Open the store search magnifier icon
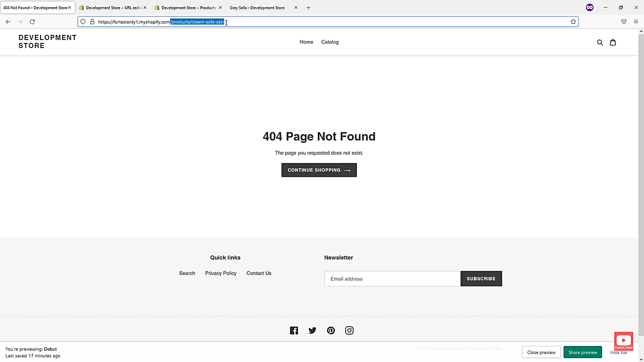The height and width of the screenshot is (362, 644). point(600,42)
